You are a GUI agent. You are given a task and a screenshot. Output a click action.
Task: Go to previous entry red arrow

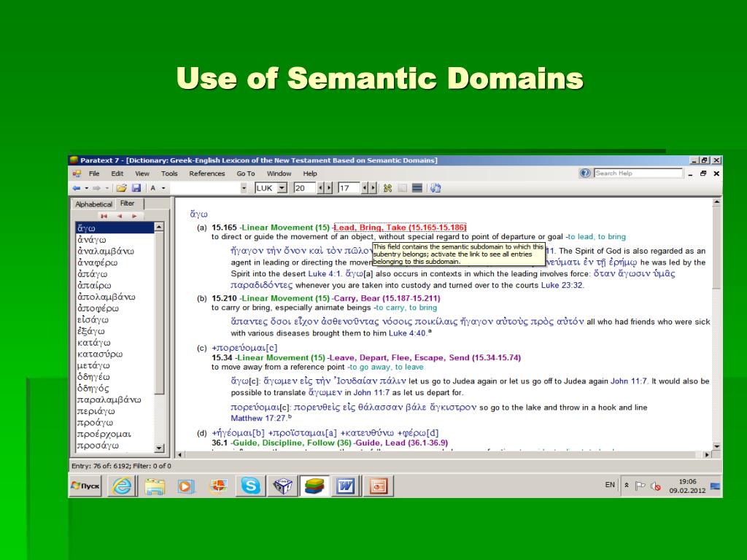click(x=120, y=216)
